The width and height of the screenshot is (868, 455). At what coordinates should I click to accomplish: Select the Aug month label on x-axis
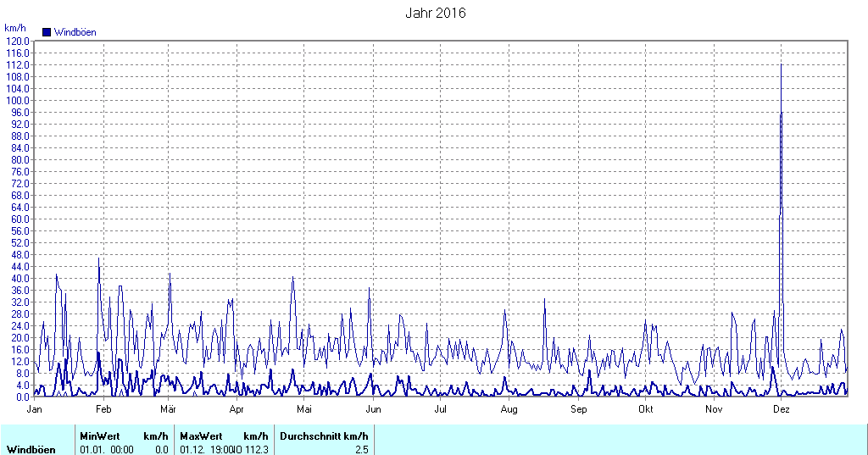509,409
